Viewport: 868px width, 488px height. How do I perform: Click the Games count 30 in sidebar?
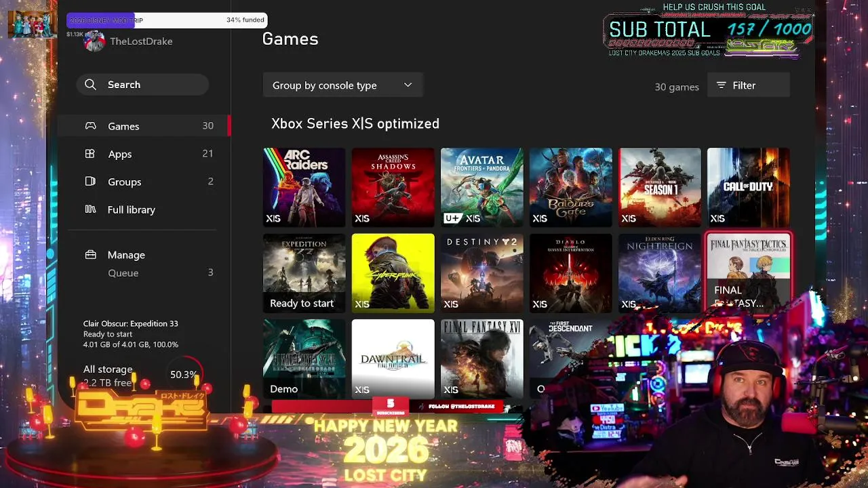tap(208, 125)
